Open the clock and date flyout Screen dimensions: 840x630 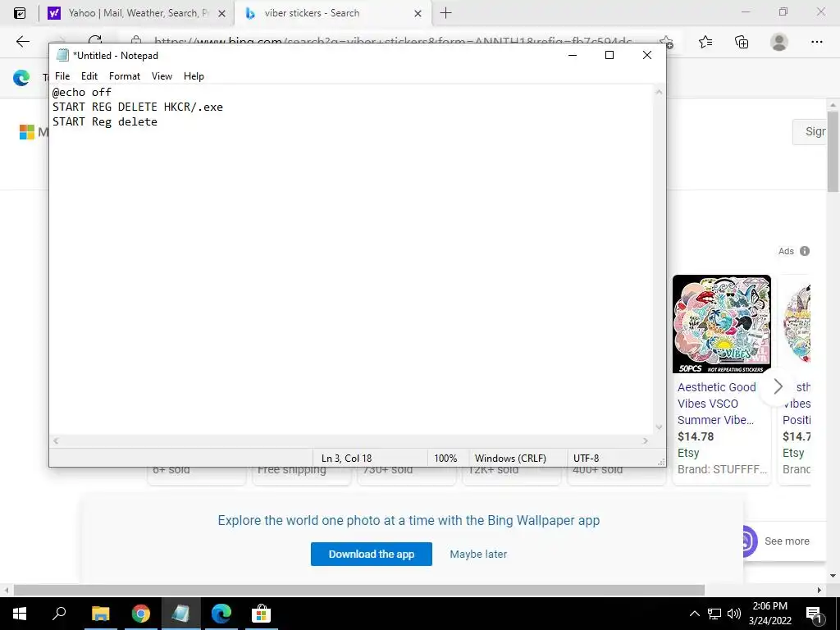point(769,614)
